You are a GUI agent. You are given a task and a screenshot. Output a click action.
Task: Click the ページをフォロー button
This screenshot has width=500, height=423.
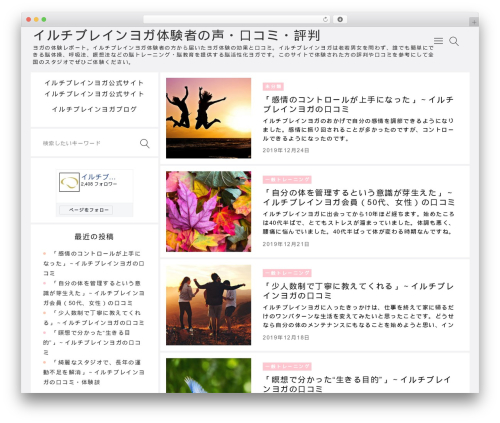pyautogui.click(x=86, y=210)
